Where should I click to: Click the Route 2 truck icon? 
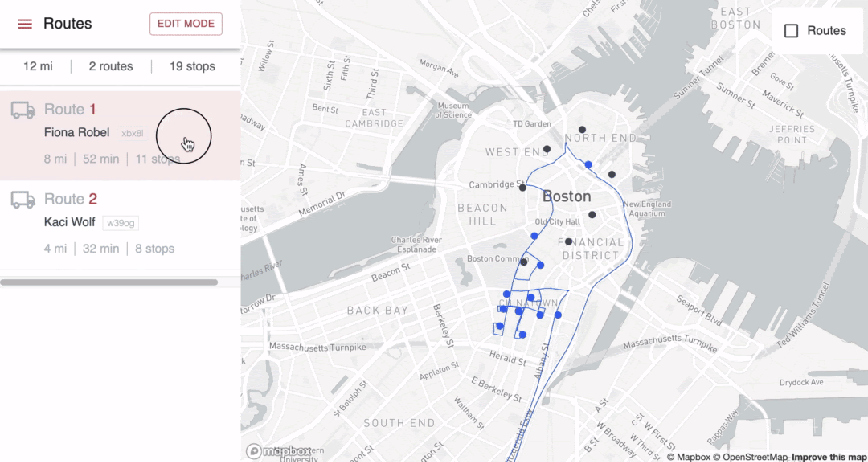point(23,200)
